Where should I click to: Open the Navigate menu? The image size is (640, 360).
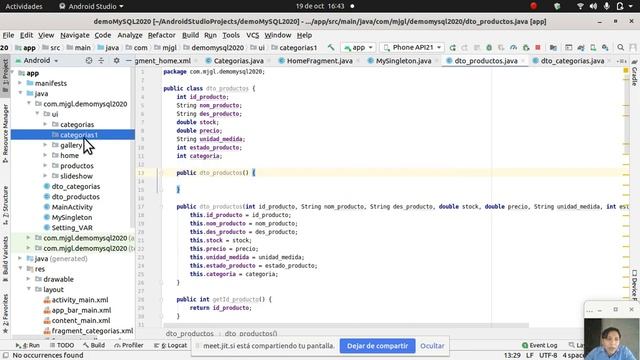[x=75, y=35]
